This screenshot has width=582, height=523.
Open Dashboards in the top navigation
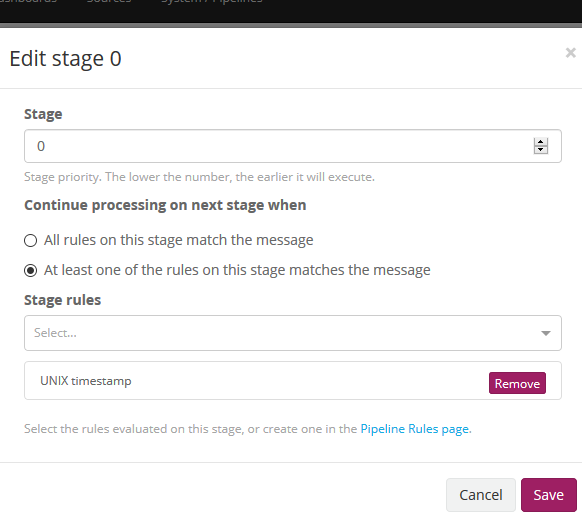pyautogui.click(x=28, y=2)
